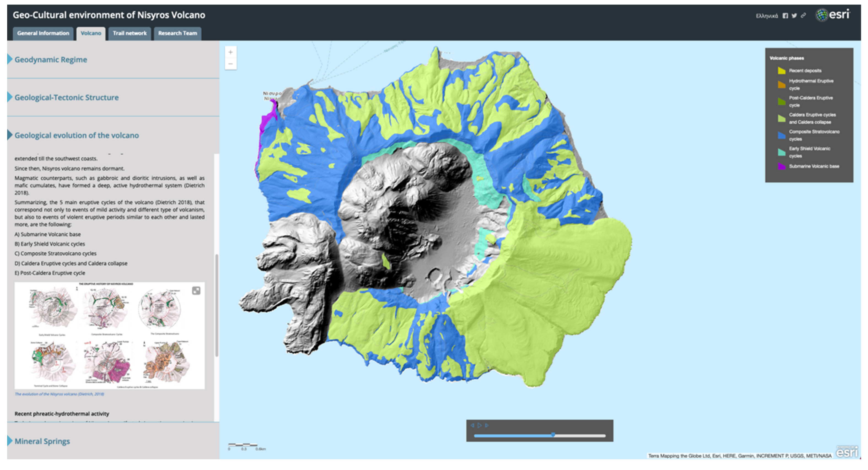
Task: Open the Research Team tab
Action: point(178,33)
